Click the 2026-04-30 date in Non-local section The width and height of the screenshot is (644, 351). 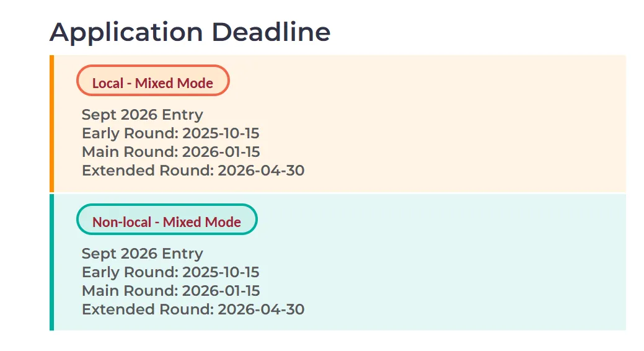tap(261, 309)
